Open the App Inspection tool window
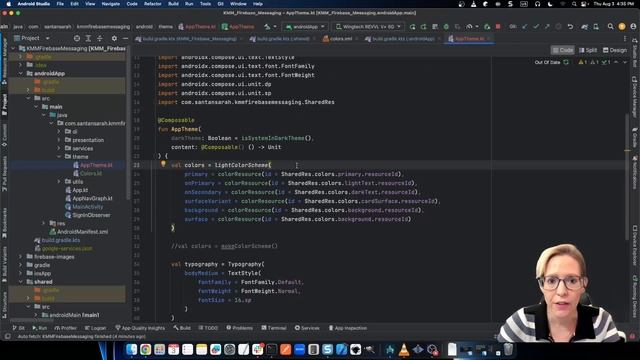Image resolution: width=640 pixels, height=360 pixels. point(348,328)
